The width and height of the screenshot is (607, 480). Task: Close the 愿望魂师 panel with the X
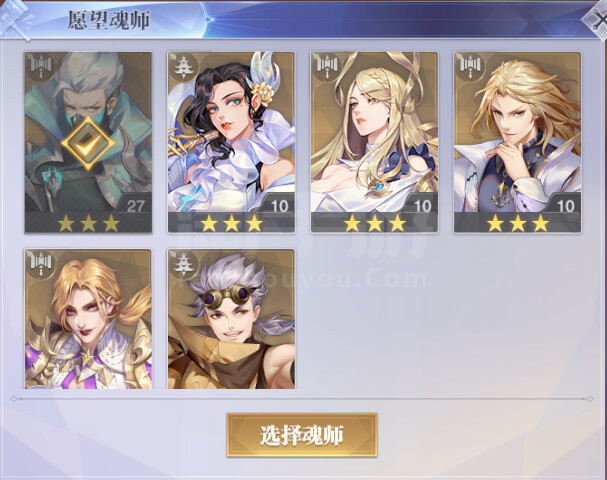click(597, 20)
